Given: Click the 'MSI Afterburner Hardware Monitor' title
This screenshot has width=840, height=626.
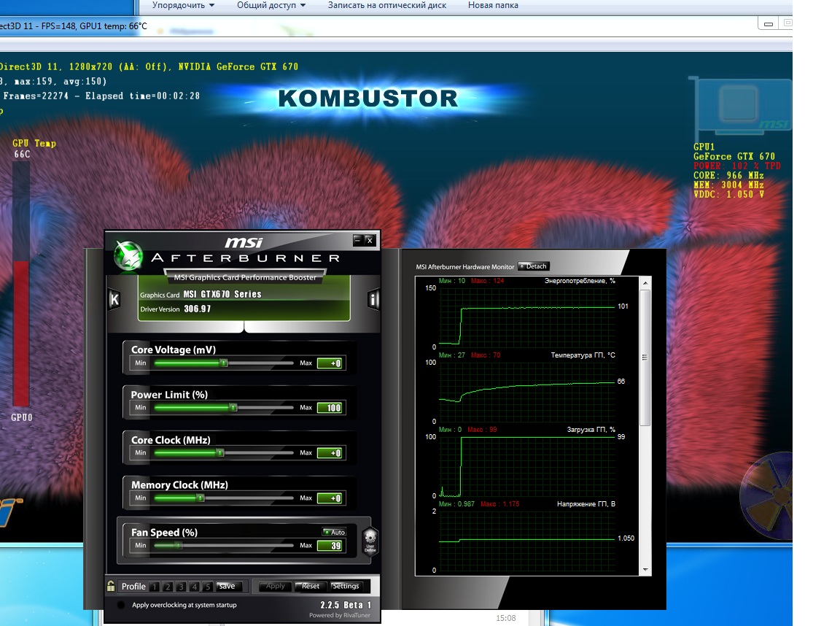Looking at the screenshot, I should click(x=465, y=266).
